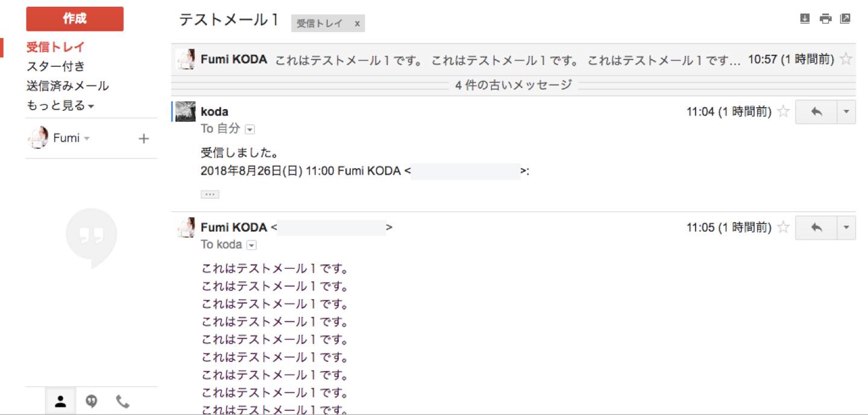Open the Hangouts conversations tab icon

92,401
